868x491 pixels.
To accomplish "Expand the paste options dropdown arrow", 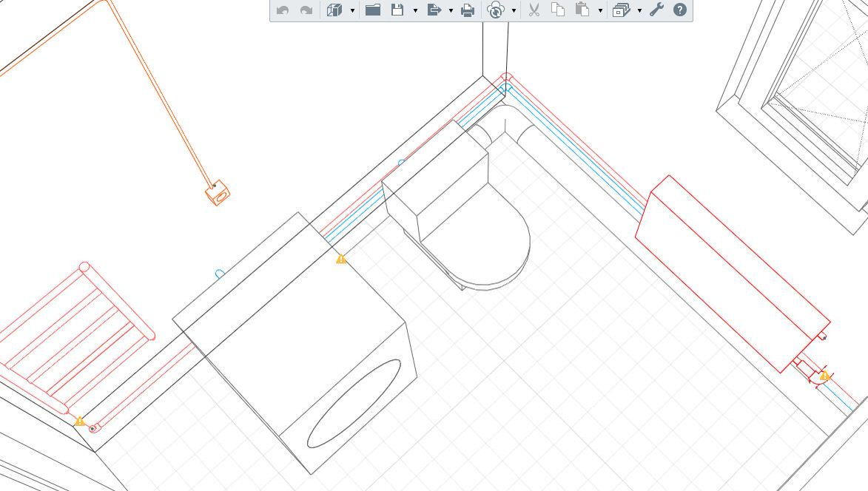I will click(600, 10).
